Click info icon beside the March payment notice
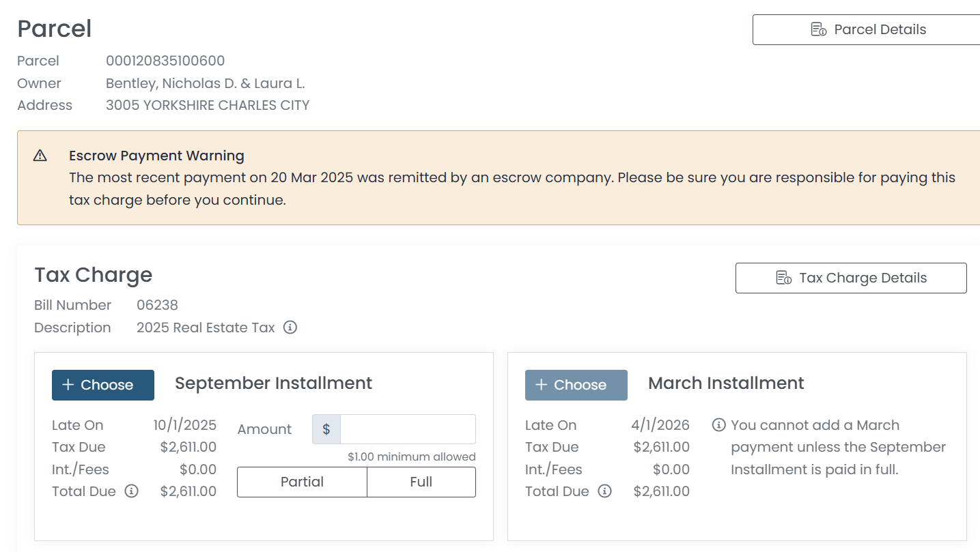 (x=718, y=425)
